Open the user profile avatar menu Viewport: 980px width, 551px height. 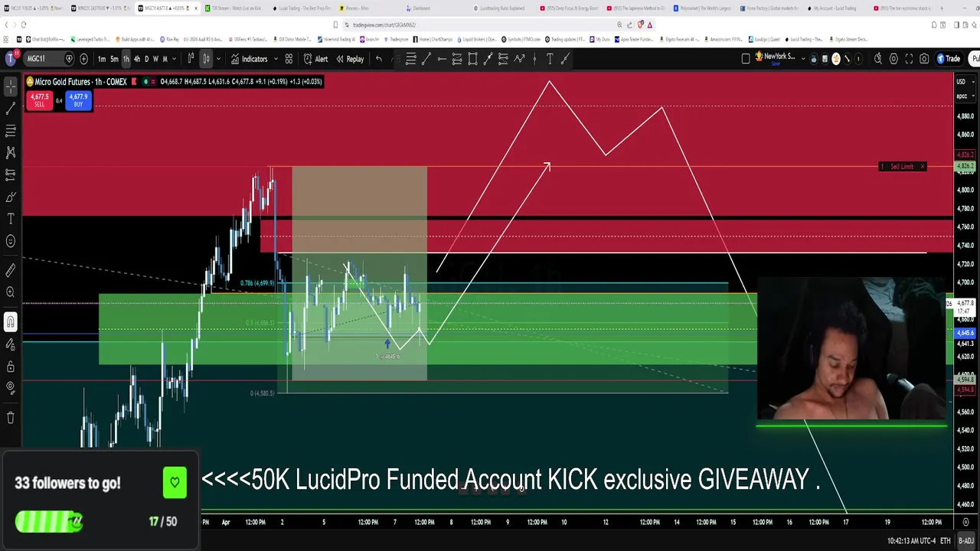[12, 59]
